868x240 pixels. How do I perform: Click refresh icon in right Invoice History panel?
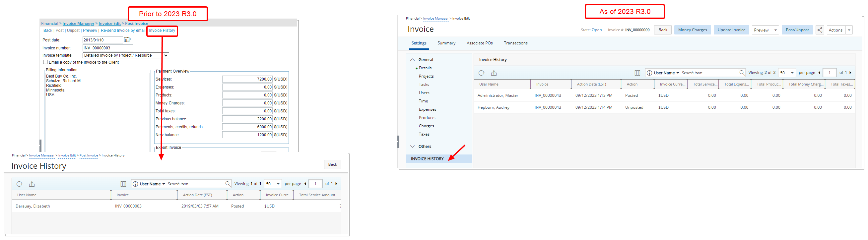[x=482, y=73]
